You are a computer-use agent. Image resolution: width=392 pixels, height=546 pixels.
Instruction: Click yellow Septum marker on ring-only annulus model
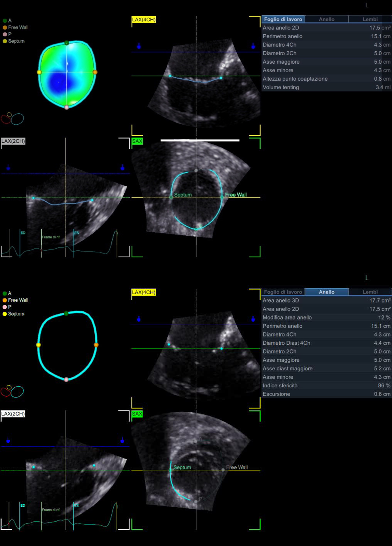[38, 345]
